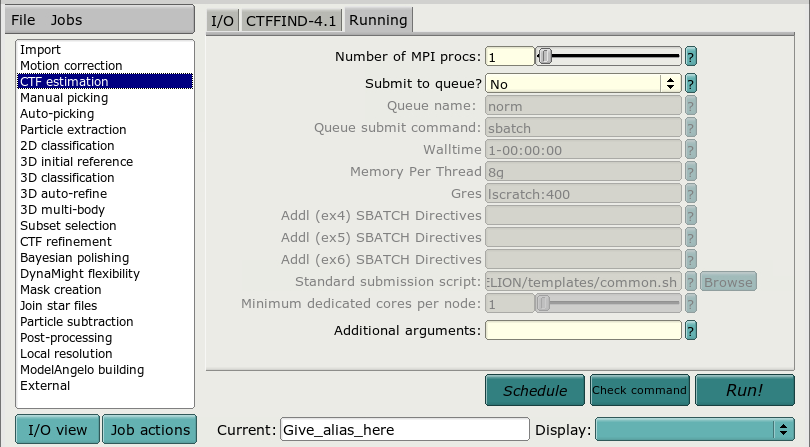Open help for Additional arguments
The height and width of the screenshot is (447, 810).
[691, 330]
